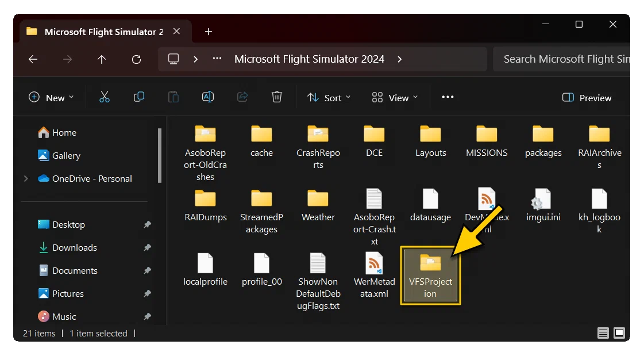Add a new tab with the plus

pyautogui.click(x=208, y=32)
